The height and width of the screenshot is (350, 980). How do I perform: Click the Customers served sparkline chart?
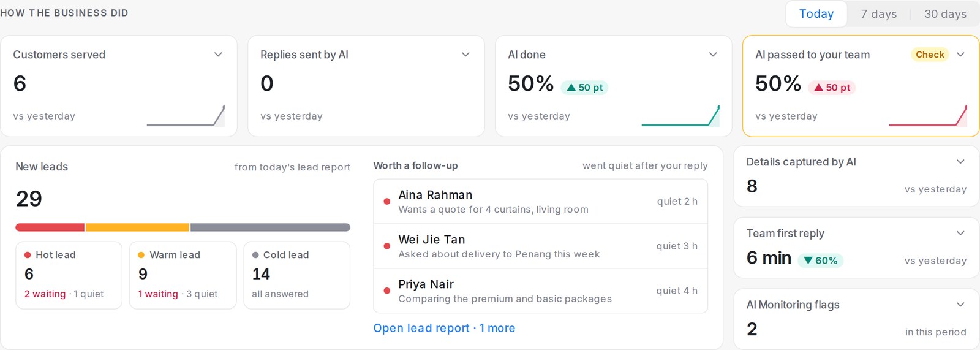point(186,116)
